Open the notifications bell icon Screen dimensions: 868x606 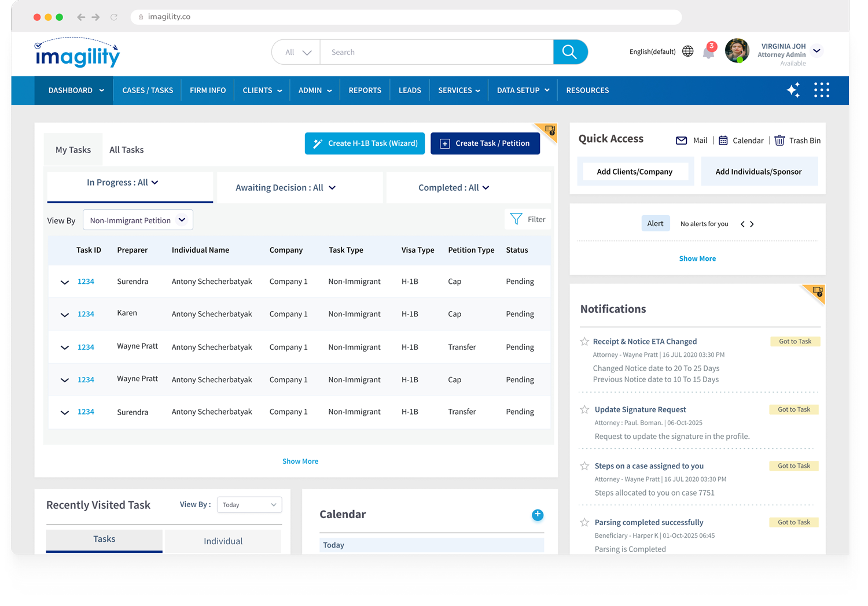point(708,53)
